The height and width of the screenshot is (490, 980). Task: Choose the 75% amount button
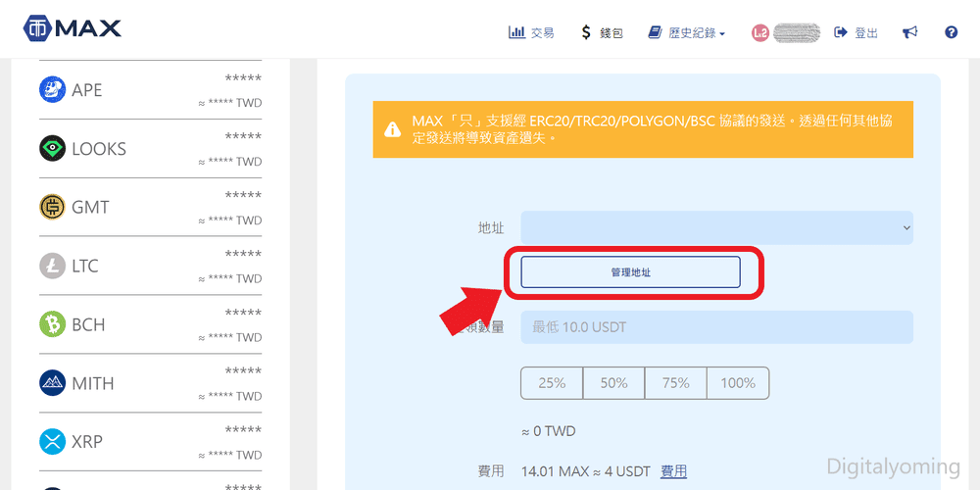coord(675,383)
